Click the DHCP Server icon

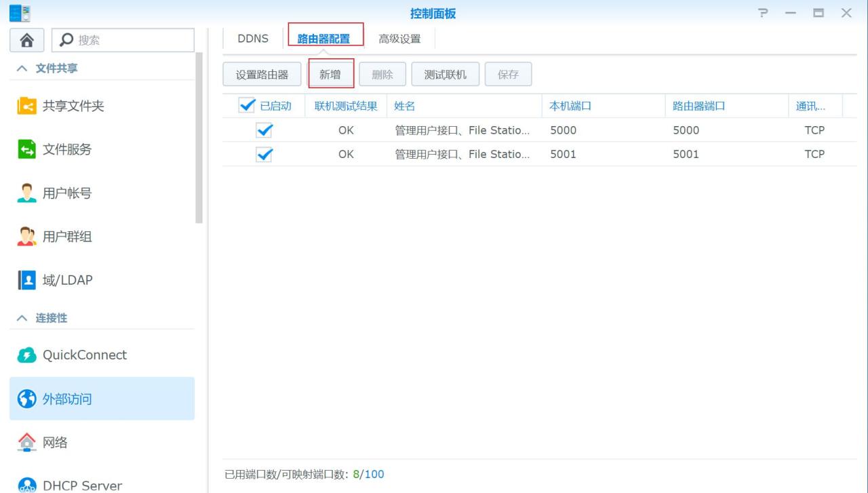pyautogui.click(x=26, y=485)
